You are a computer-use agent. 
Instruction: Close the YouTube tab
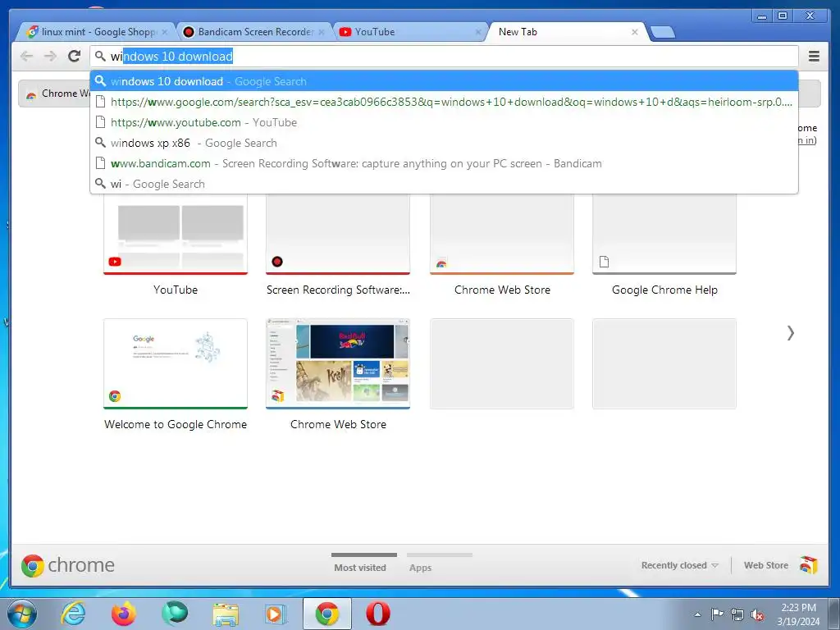coord(478,32)
